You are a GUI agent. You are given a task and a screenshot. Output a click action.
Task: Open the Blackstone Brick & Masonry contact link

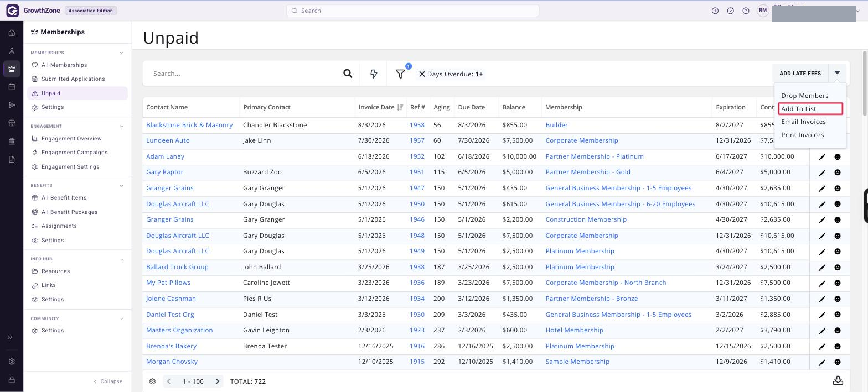click(189, 125)
